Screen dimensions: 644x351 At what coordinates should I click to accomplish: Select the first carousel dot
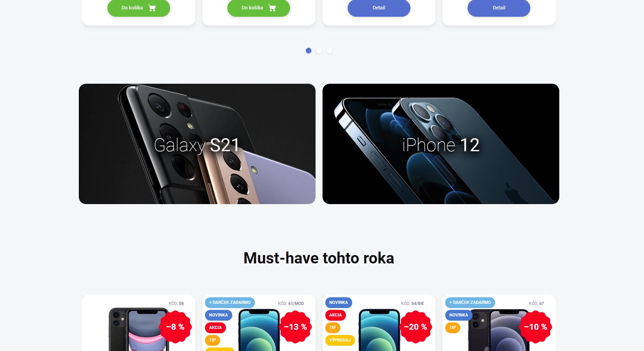(x=309, y=51)
